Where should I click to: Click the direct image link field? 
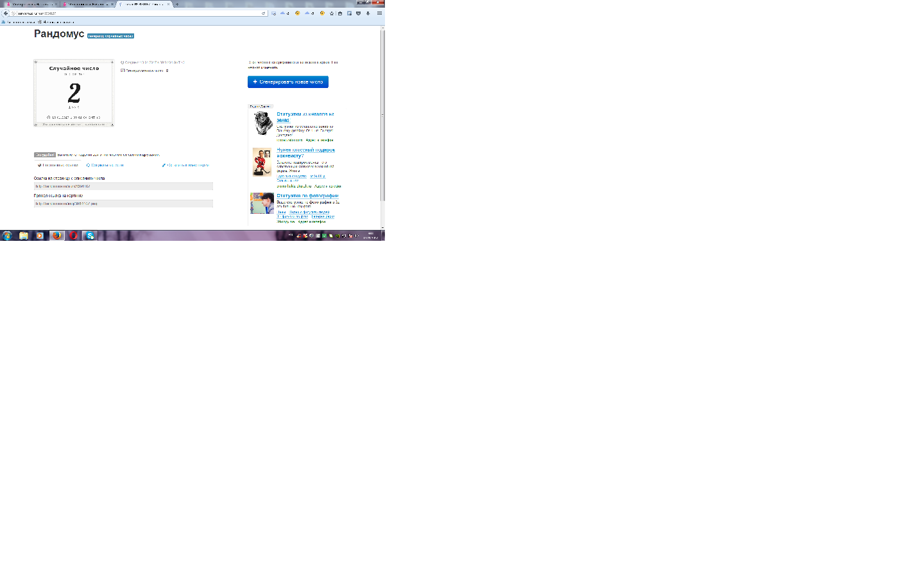123,204
